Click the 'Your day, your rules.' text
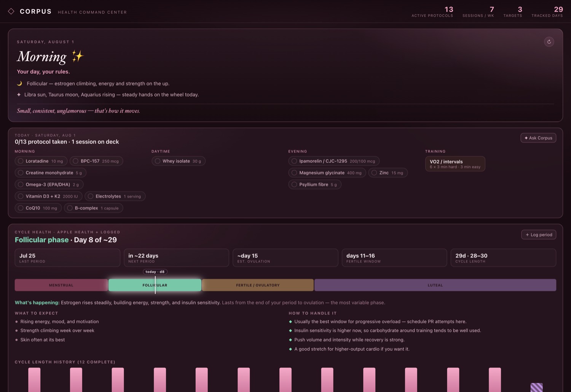Image resolution: width=571 pixels, height=392 pixels. [x=43, y=71]
